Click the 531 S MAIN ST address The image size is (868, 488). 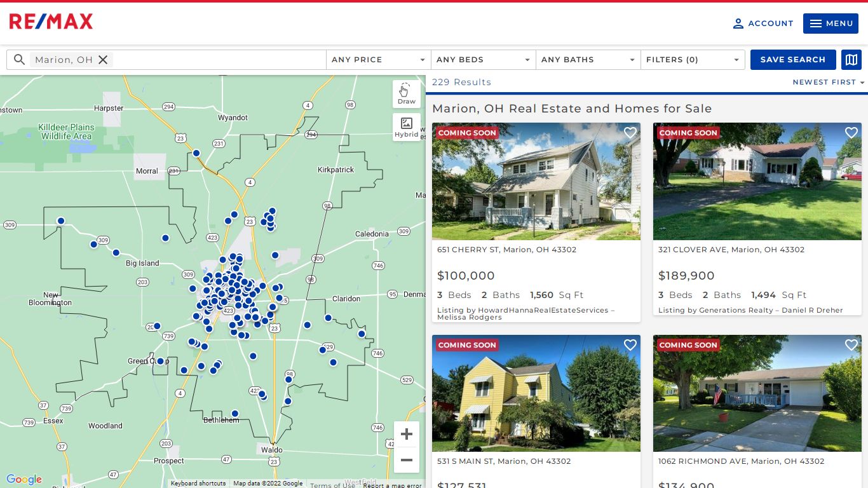click(504, 461)
